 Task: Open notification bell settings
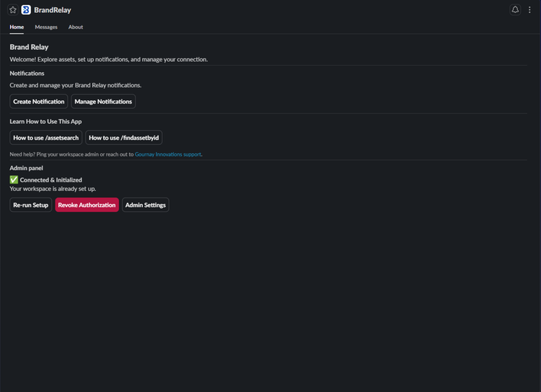point(515,9)
